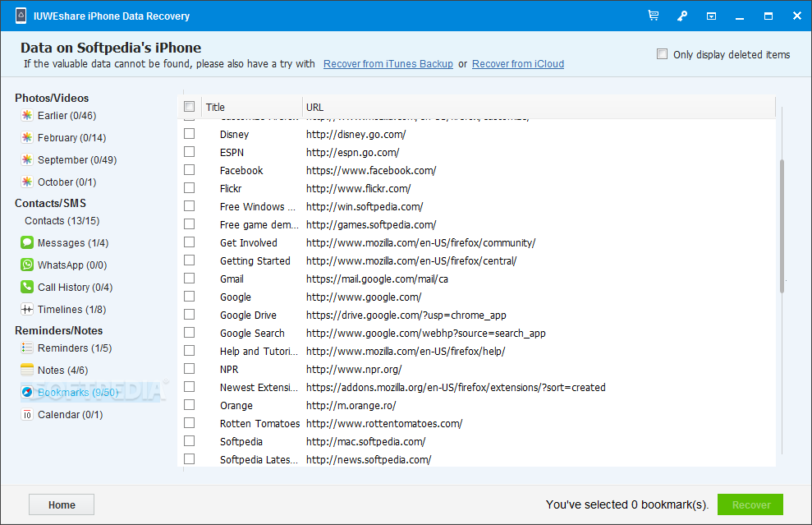The width and height of the screenshot is (812, 525).
Task: Open Notes (4/6) category
Action: (x=62, y=370)
